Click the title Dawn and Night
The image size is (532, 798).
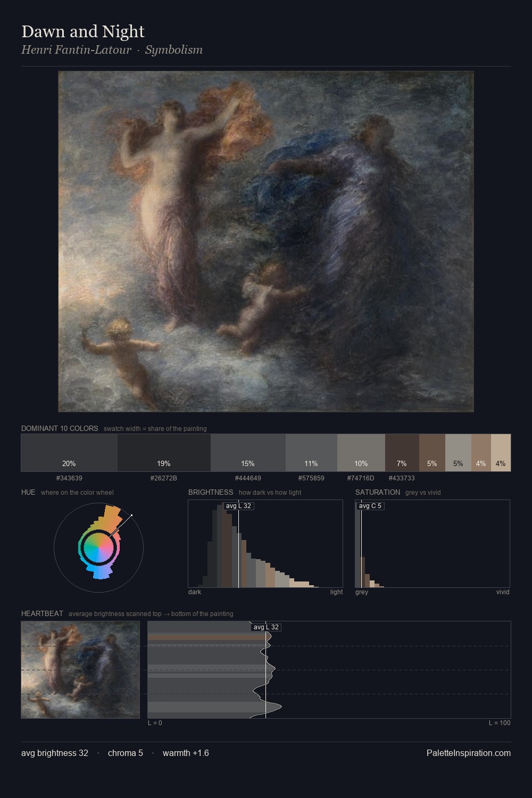coord(83,31)
